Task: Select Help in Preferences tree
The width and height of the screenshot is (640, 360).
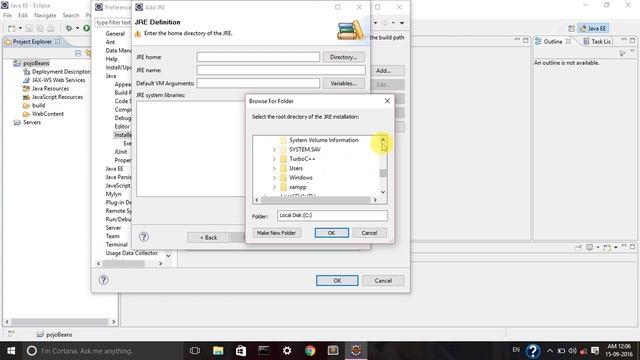Action: (x=111, y=59)
